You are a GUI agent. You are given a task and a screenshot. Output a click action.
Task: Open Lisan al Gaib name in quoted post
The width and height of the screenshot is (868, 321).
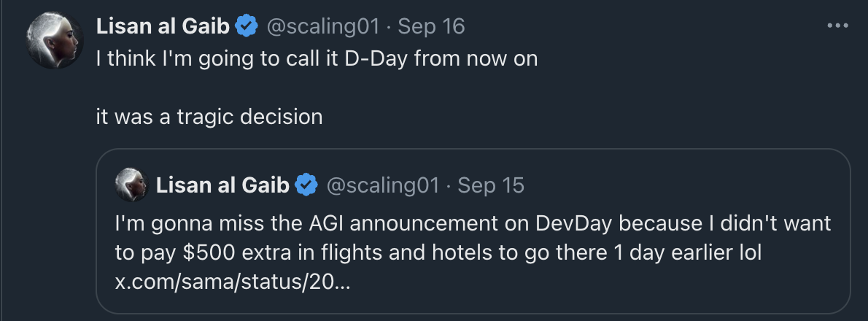[x=222, y=185]
